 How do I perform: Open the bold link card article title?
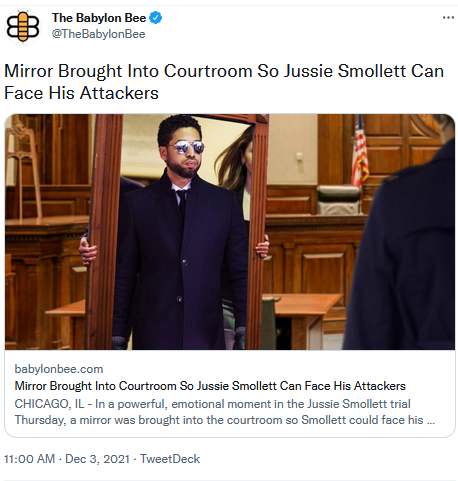(210, 386)
